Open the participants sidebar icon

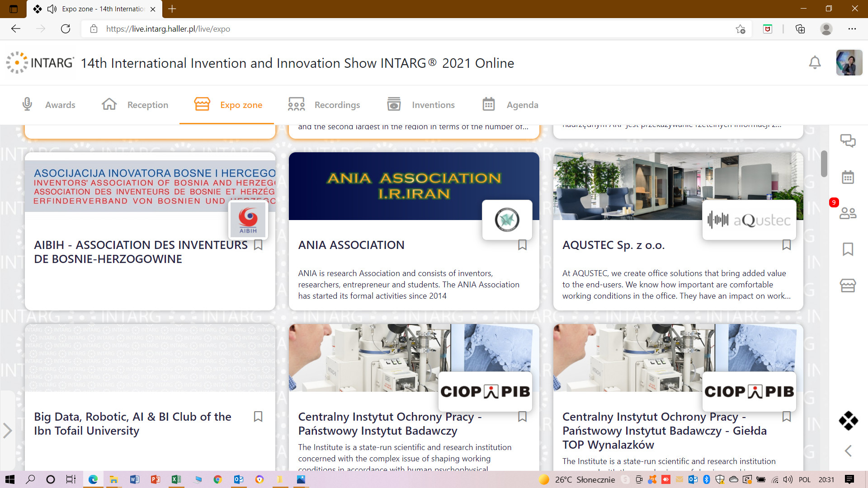click(x=848, y=213)
